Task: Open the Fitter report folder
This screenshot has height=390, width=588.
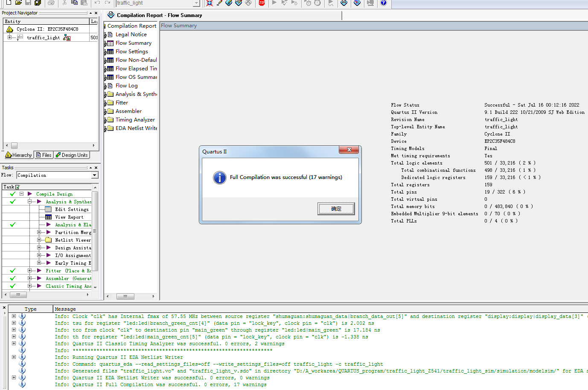Action: coord(110,103)
